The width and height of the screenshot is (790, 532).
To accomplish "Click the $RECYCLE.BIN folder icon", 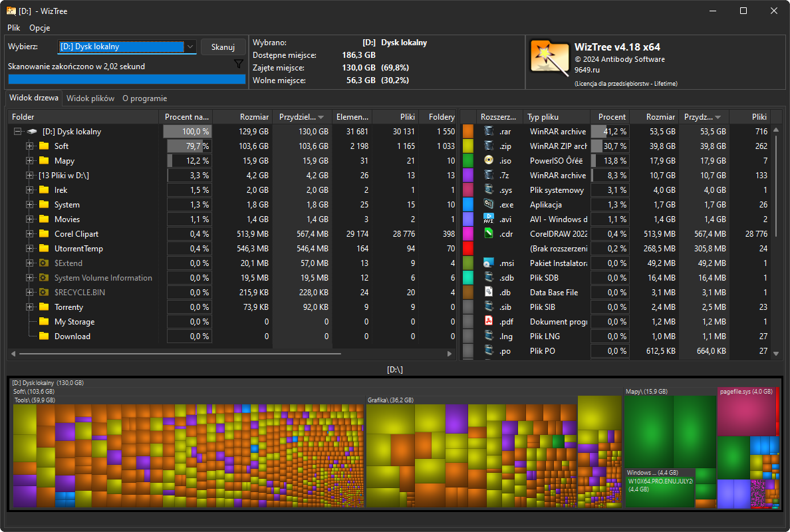I will tap(45, 292).
